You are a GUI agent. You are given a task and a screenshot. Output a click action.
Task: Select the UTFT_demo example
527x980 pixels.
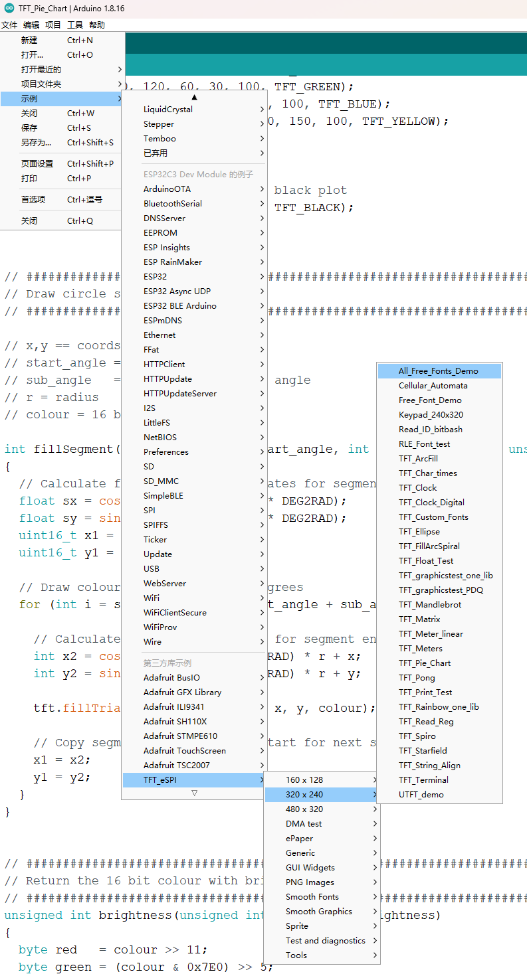point(421,794)
